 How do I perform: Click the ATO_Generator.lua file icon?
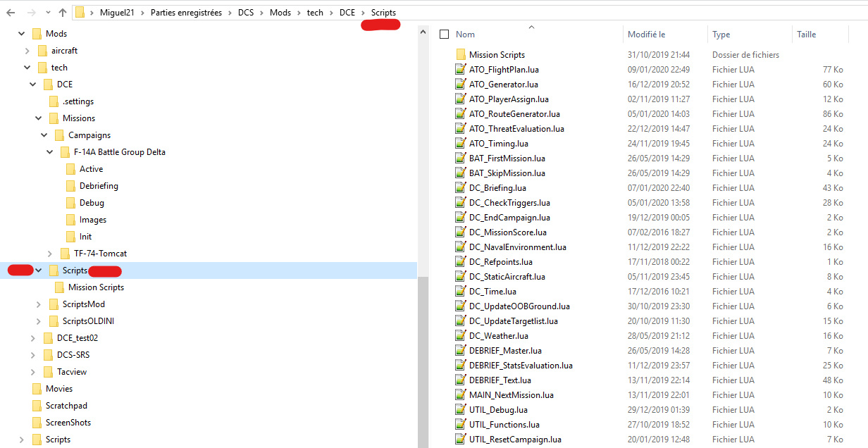coord(461,85)
